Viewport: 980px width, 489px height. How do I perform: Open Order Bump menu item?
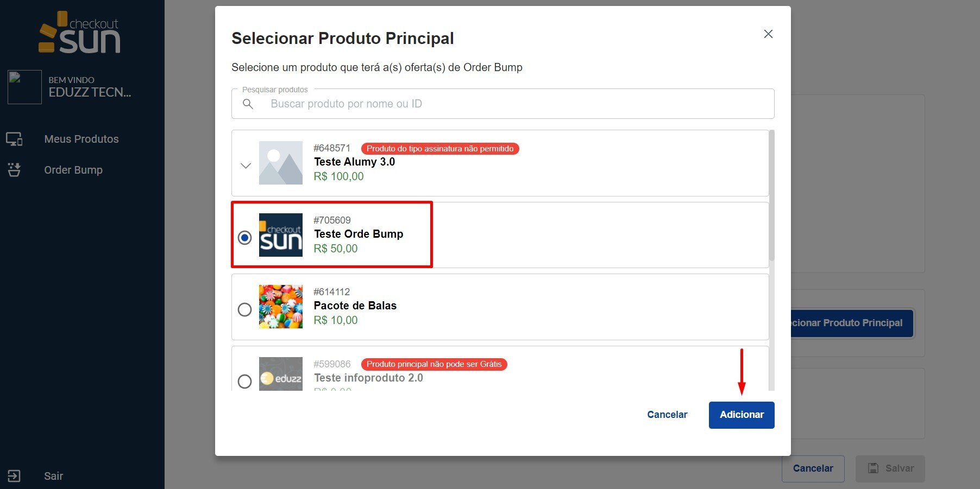73,170
